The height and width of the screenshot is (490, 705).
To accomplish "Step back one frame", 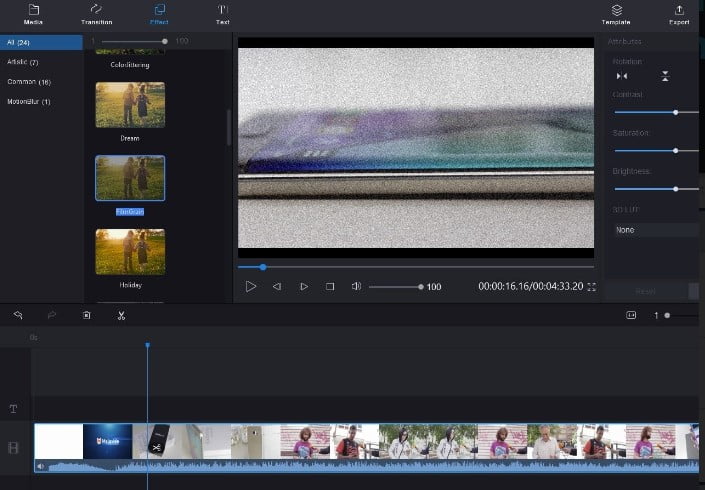I will click(x=277, y=286).
